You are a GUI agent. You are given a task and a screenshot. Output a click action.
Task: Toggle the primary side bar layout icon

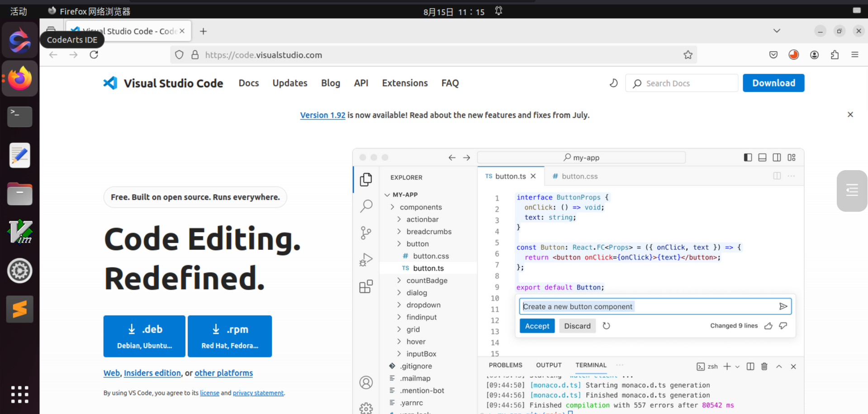click(748, 157)
